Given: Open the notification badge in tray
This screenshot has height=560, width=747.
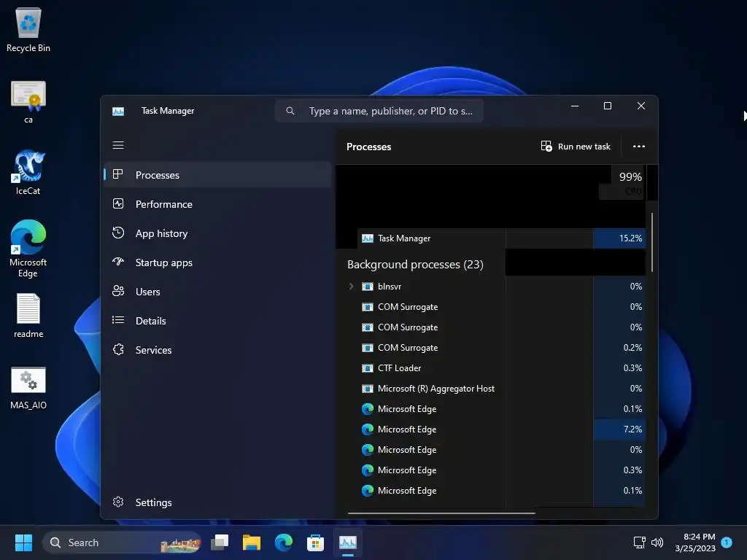Looking at the screenshot, I should click(727, 542).
